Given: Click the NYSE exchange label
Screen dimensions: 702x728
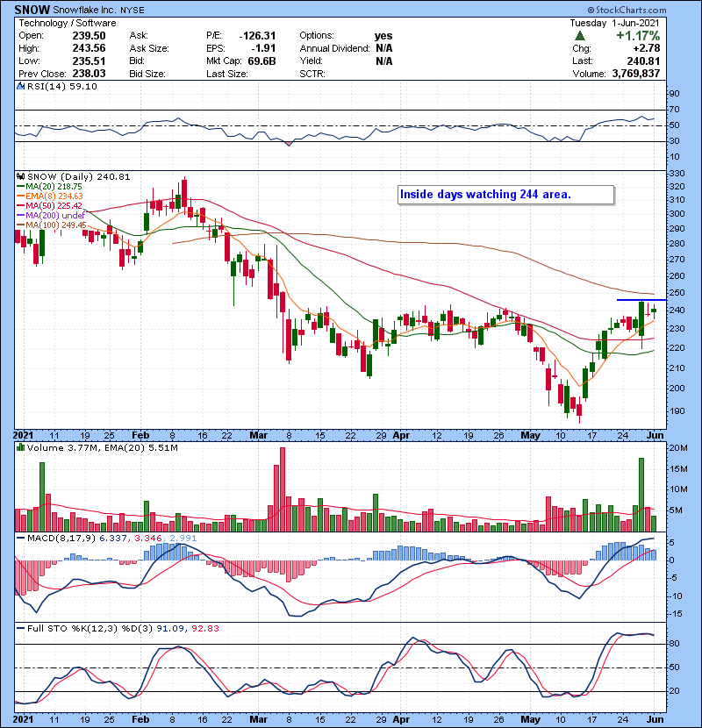Looking at the screenshot, I should tap(133, 11).
